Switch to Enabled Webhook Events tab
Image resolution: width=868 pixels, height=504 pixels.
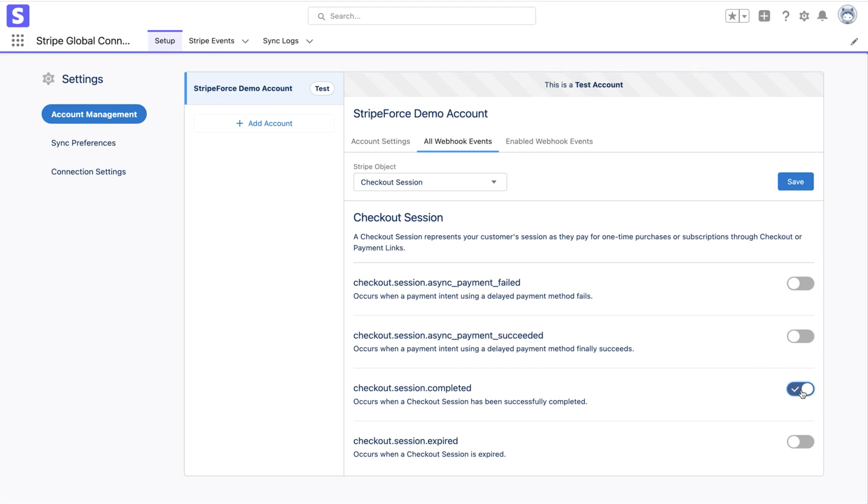549,141
